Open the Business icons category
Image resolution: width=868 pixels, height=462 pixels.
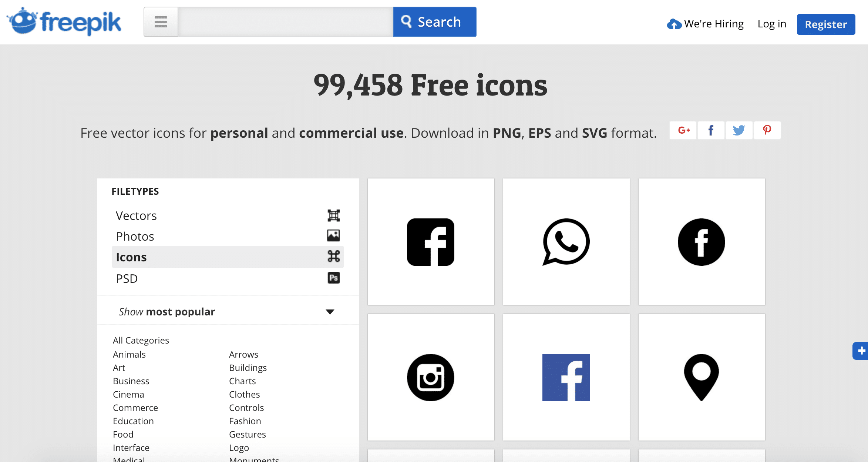click(x=131, y=381)
